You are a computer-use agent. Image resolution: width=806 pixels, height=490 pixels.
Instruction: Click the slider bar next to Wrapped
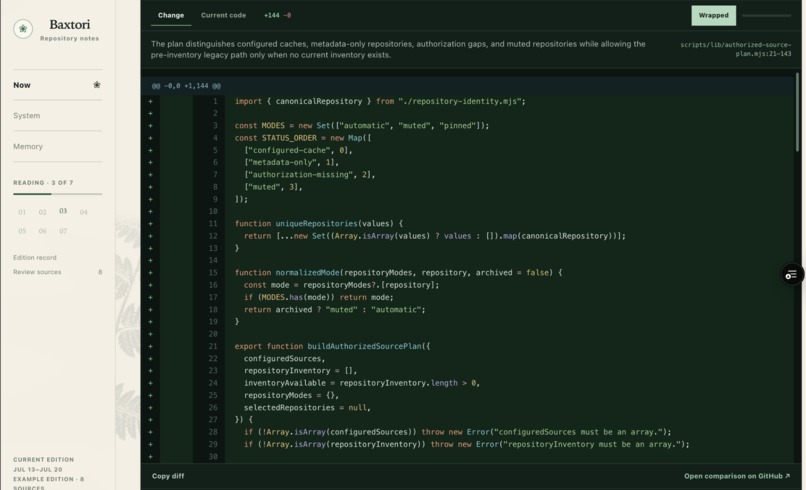(766, 15)
